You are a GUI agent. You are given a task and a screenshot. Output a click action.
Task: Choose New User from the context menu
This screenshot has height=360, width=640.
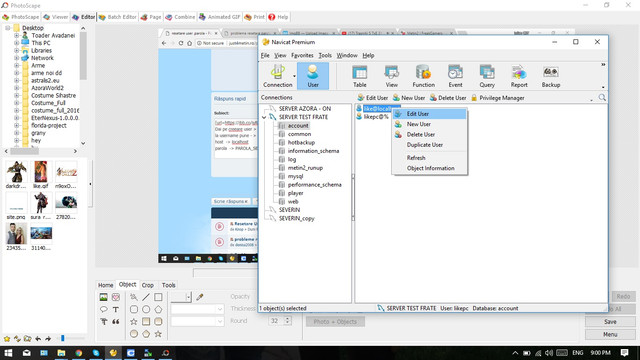429,124
